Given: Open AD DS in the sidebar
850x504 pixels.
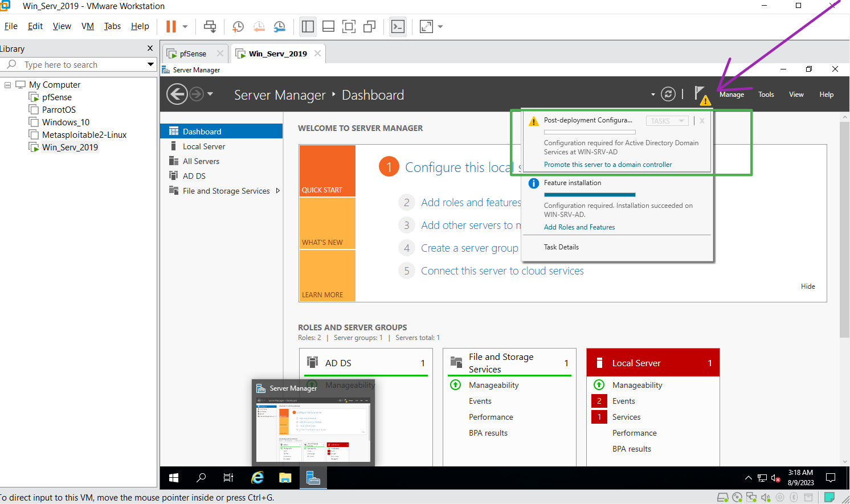Looking at the screenshot, I should pos(194,176).
